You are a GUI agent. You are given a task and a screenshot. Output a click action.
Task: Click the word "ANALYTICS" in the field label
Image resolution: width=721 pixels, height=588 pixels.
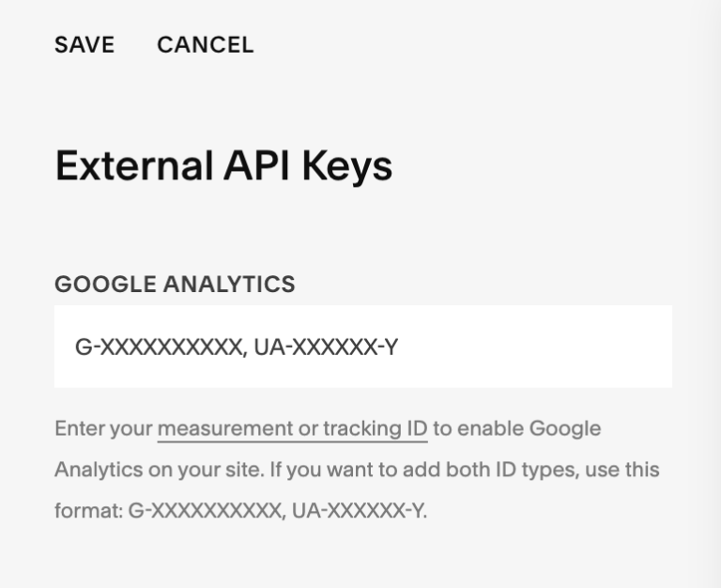click(229, 284)
